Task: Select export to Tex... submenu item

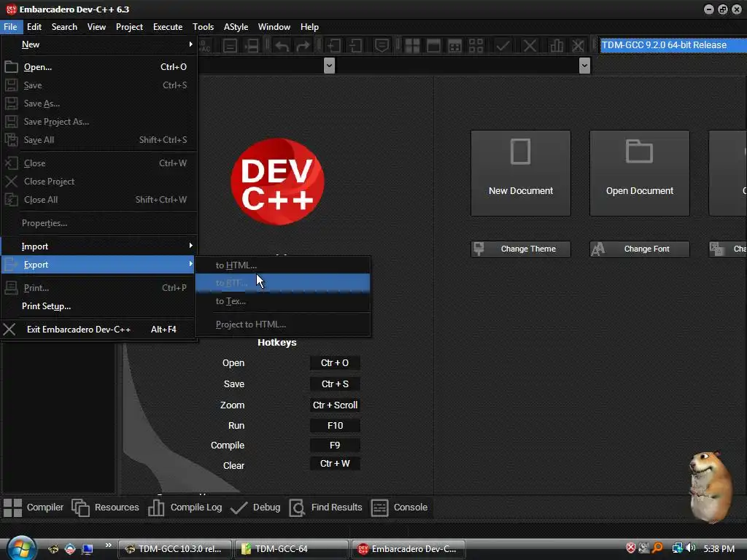Action: (283, 301)
